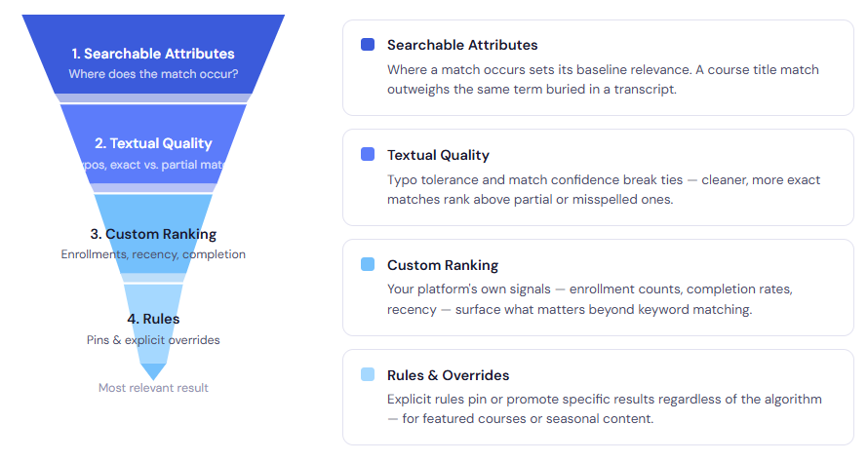Image resolution: width=868 pixels, height=462 pixels.
Task: Click 'Pins & explicit overrides' funnel subtitle
Action: pyautogui.click(x=153, y=340)
